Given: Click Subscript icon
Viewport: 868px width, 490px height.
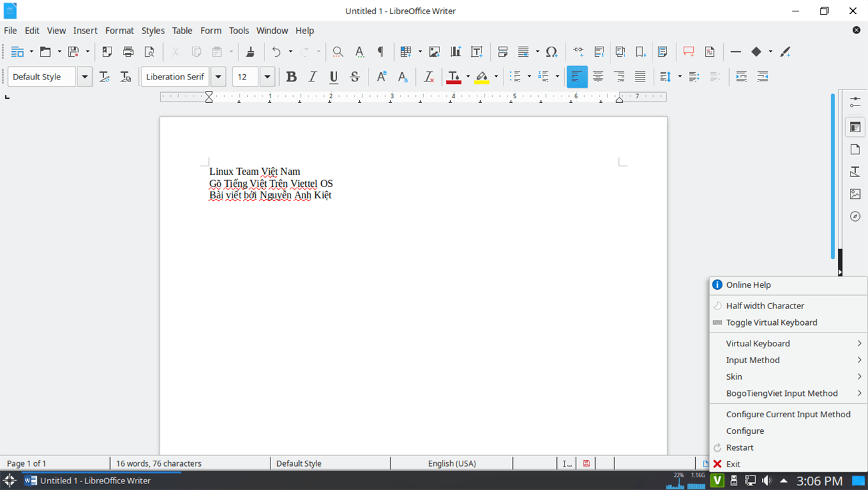Looking at the screenshot, I should tap(403, 77).
